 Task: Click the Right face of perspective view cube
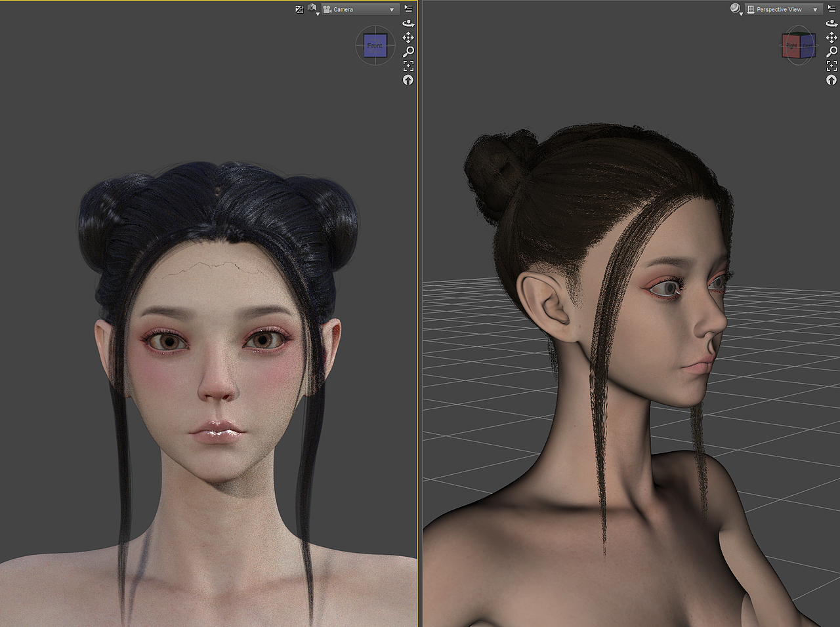tap(791, 46)
